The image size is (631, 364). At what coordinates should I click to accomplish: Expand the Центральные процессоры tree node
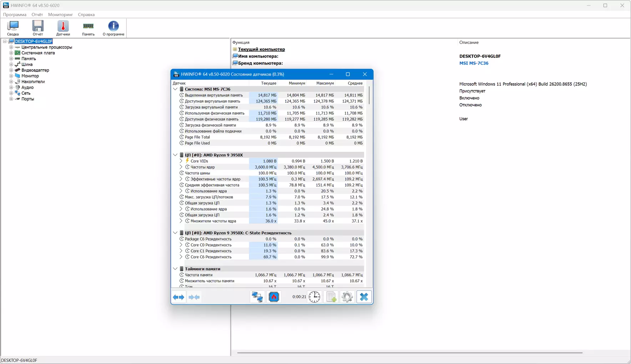11,47
